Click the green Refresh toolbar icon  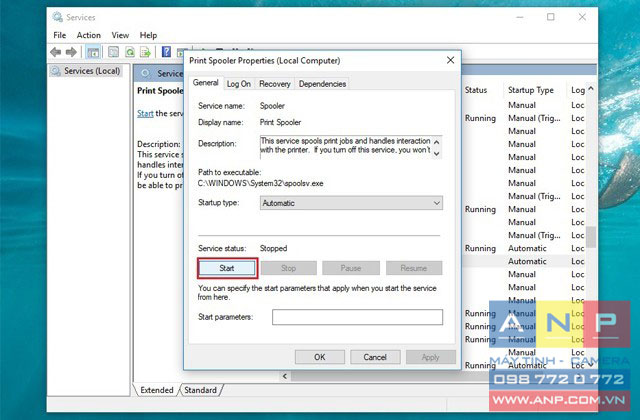tap(130, 52)
